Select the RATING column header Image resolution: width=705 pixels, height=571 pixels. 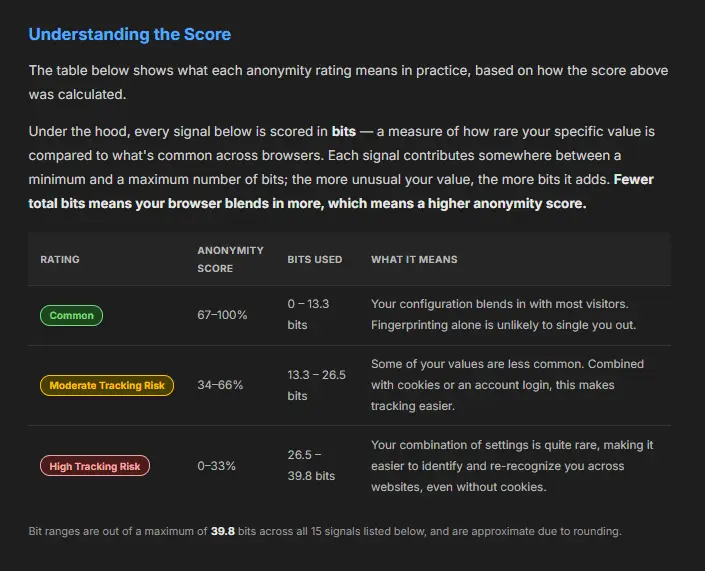tap(60, 259)
